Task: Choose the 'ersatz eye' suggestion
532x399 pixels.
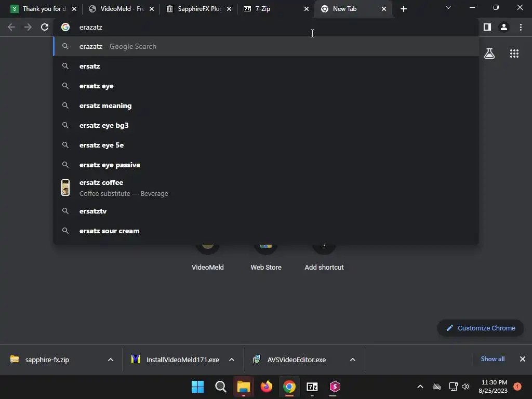Action: [x=267, y=86]
